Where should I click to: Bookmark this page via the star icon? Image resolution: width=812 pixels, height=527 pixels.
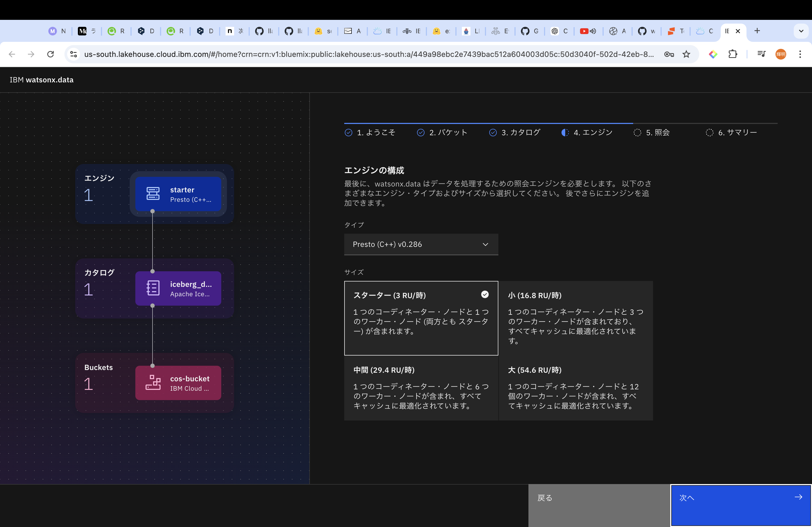[686, 54]
